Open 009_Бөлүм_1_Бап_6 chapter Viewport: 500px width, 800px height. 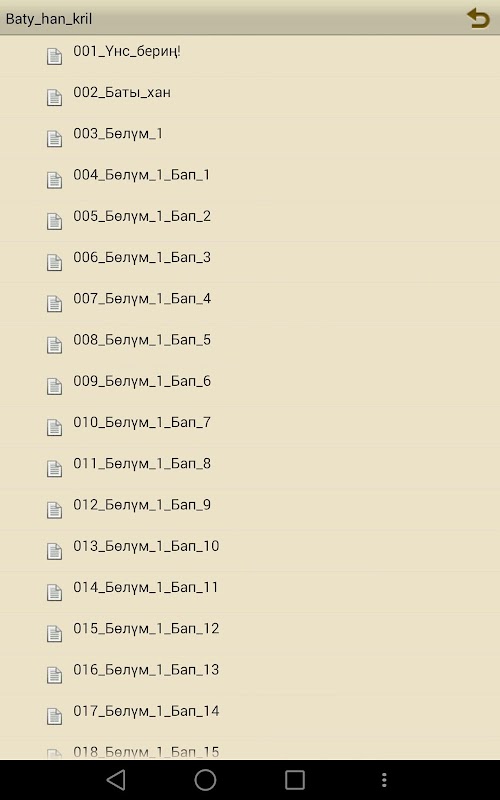(x=250, y=386)
